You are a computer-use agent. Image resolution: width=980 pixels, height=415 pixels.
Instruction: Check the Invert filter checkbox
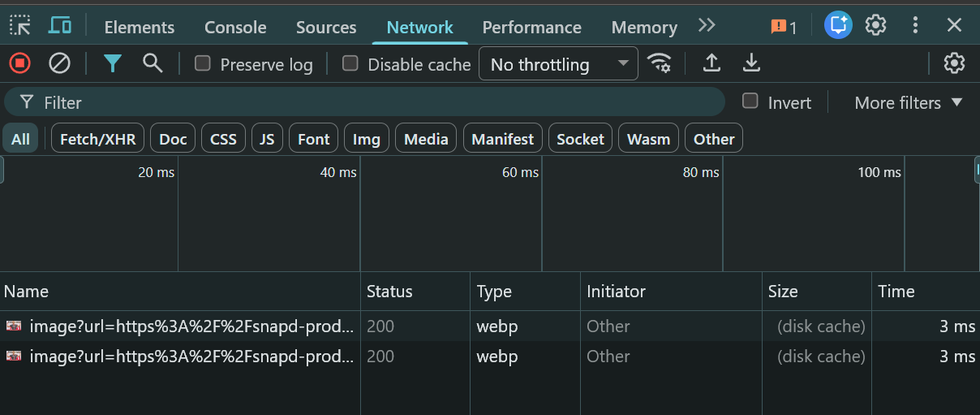click(750, 101)
